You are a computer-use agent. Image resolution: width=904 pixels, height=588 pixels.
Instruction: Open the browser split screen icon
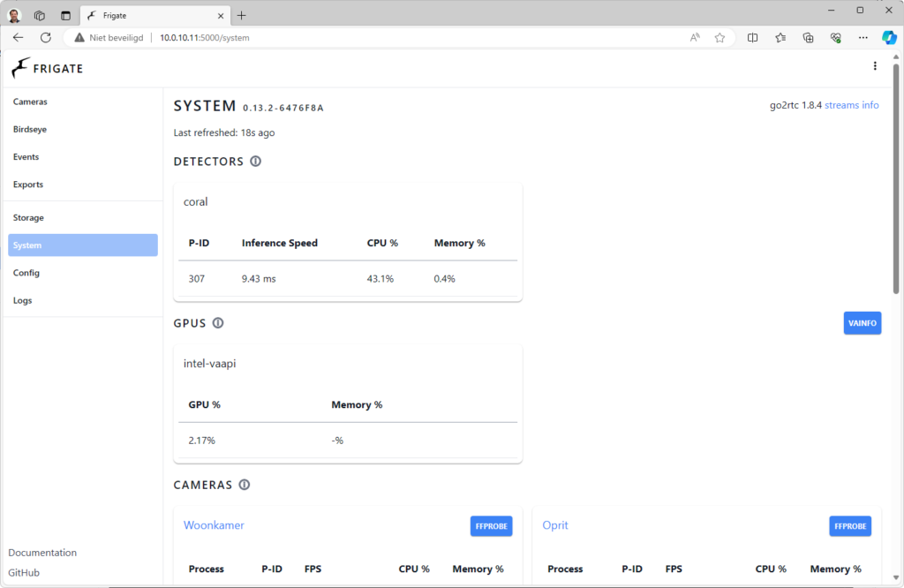click(x=753, y=38)
